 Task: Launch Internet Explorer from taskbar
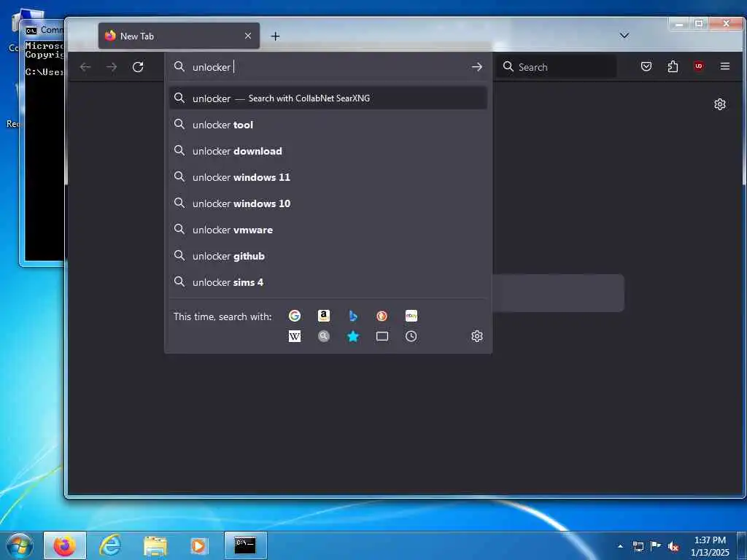[110, 545]
